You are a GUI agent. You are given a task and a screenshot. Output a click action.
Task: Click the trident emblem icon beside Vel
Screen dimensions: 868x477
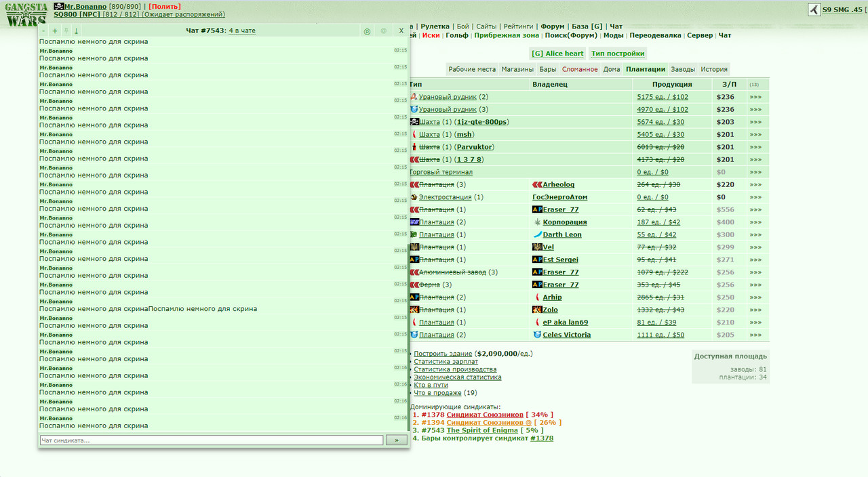536,247
